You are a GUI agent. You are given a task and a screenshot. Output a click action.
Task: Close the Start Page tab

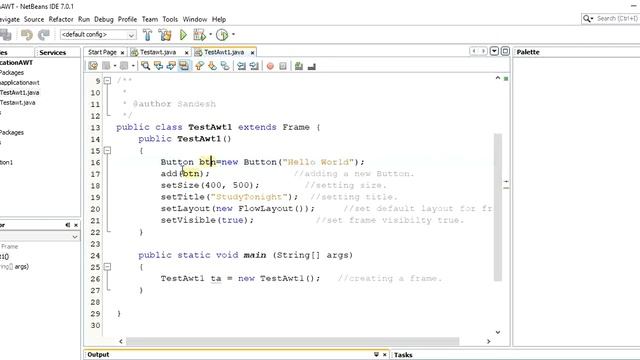tap(122, 53)
